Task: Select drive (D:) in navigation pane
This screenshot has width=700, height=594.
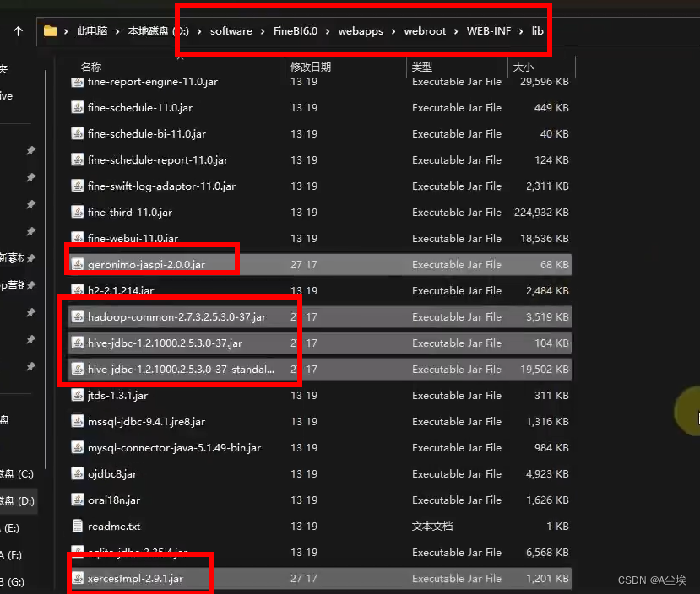Action: click(x=18, y=501)
